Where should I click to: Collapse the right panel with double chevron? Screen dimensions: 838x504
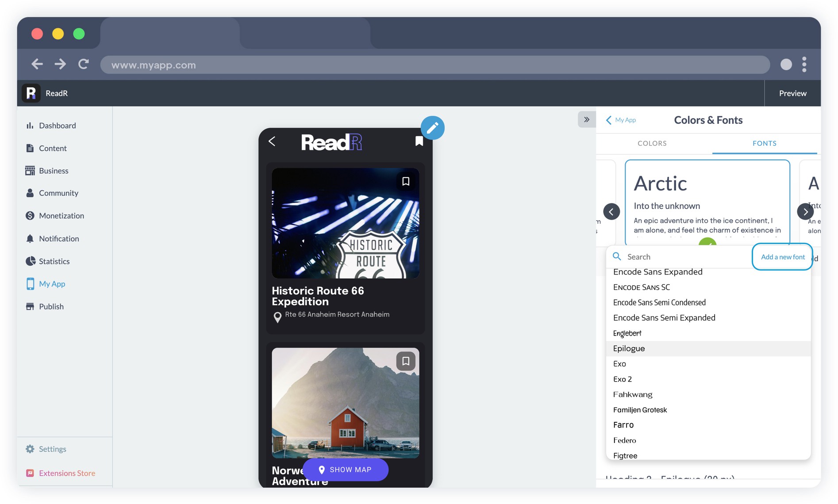click(586, 119)
